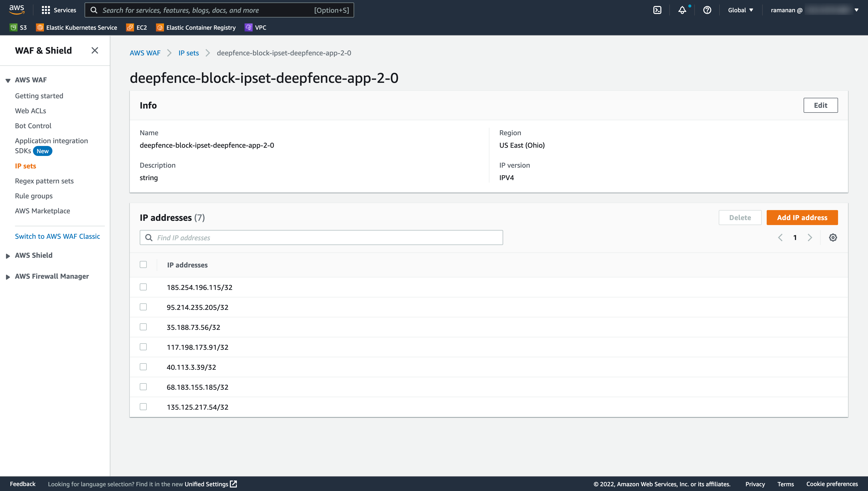Open Rule groups in the sidebar
Screen dimensions: 868x491
34,196
